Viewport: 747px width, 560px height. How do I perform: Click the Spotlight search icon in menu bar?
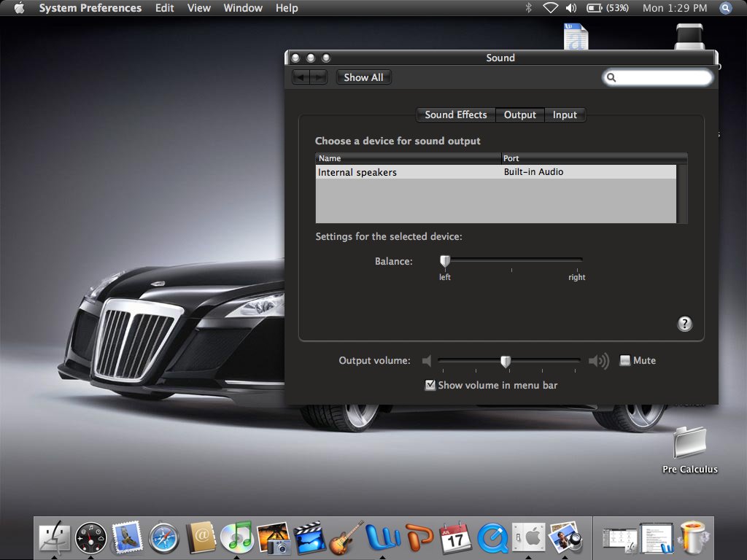click(725, 8)
